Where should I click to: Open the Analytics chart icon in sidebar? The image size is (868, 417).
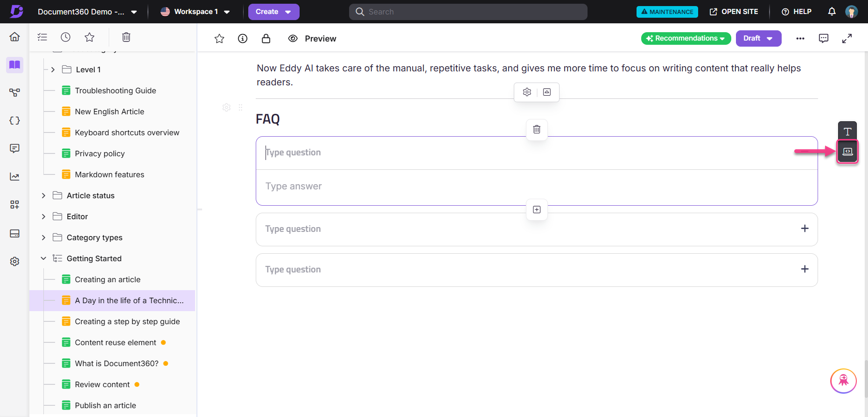(x=14, y=176)
